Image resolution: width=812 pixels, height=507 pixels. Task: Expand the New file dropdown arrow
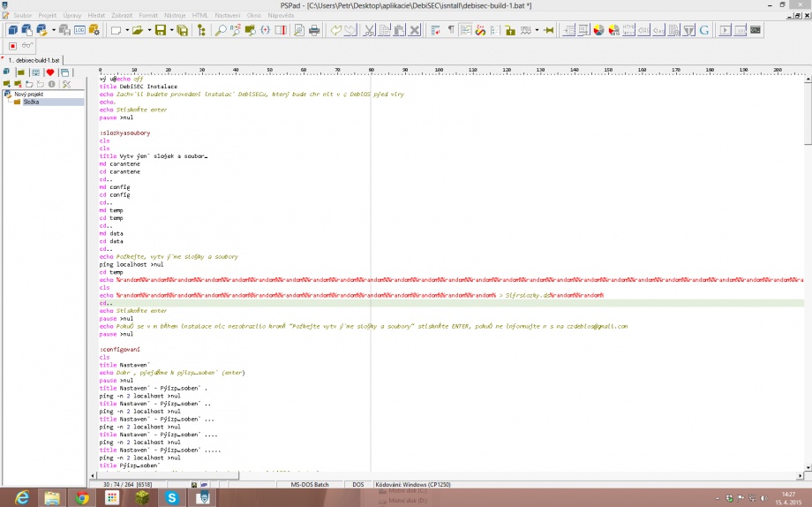tap(126, 30)
